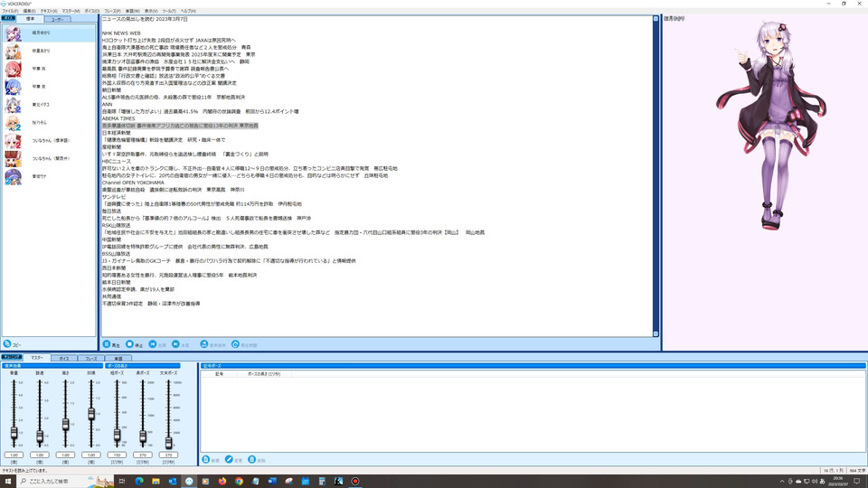Click the 長ポーズ slider handle
Image resolution: width=868 pixels, height=488 pixels.
tap(143, 436)
